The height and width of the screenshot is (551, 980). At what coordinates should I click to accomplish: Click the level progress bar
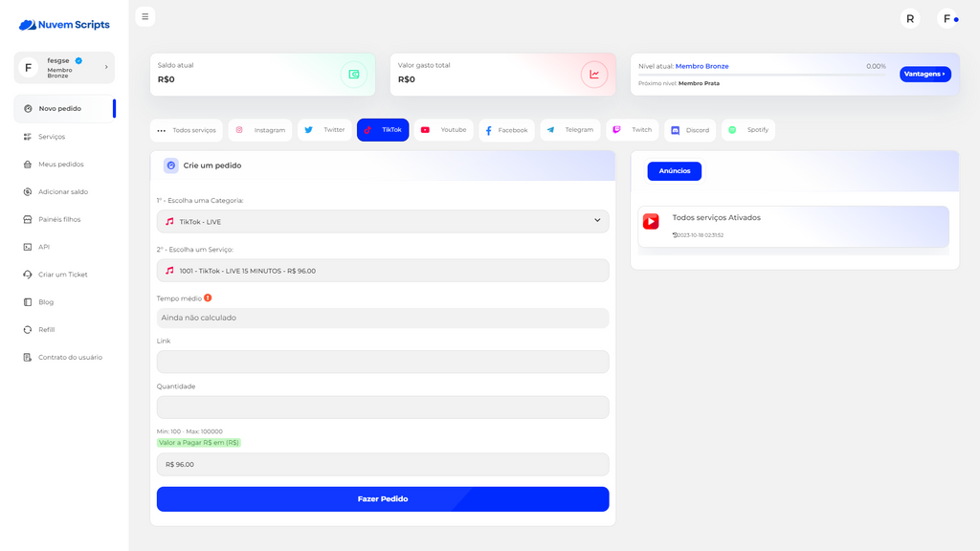point(751,75)
